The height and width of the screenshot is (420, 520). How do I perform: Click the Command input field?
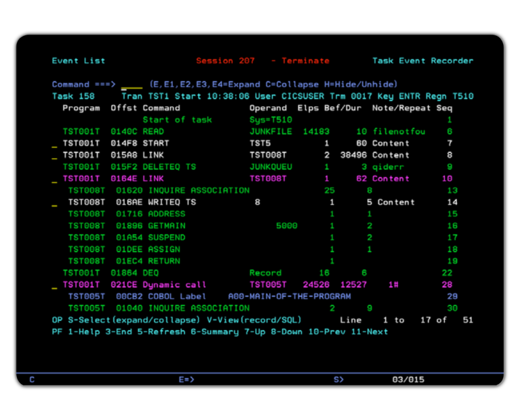[131, 85]
